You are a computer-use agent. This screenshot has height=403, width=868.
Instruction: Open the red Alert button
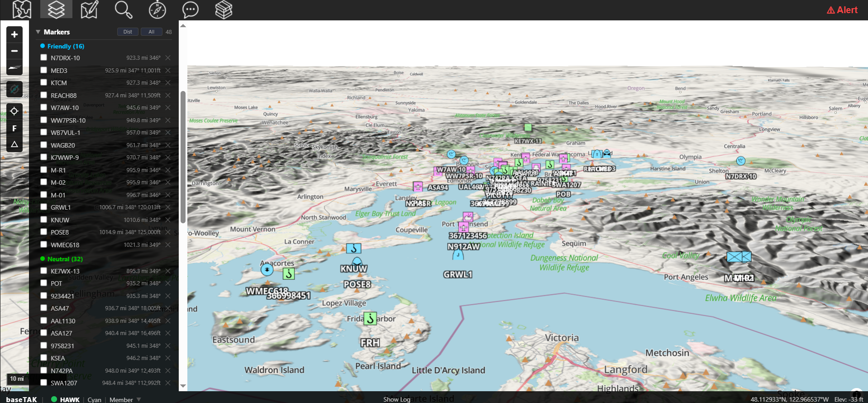[842, 10]
